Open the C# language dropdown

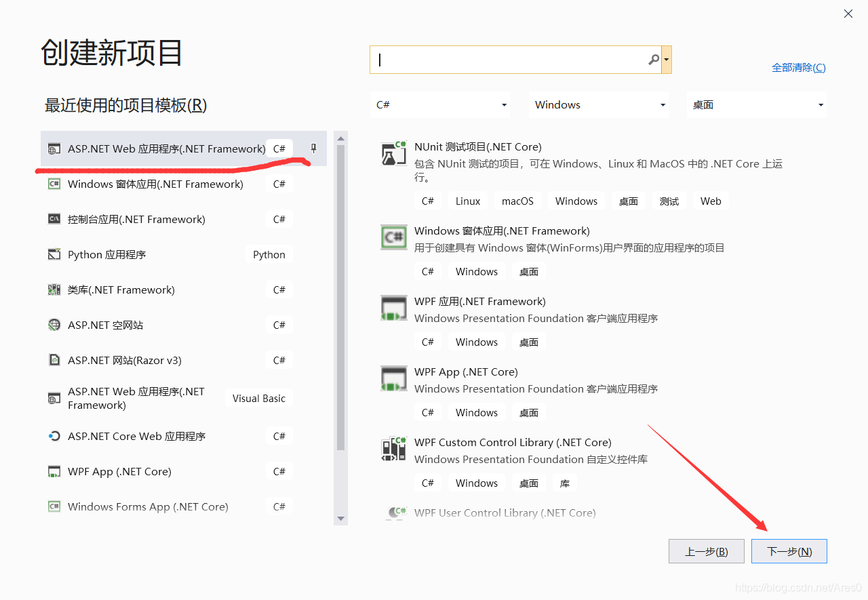click(x=440, y=104)
